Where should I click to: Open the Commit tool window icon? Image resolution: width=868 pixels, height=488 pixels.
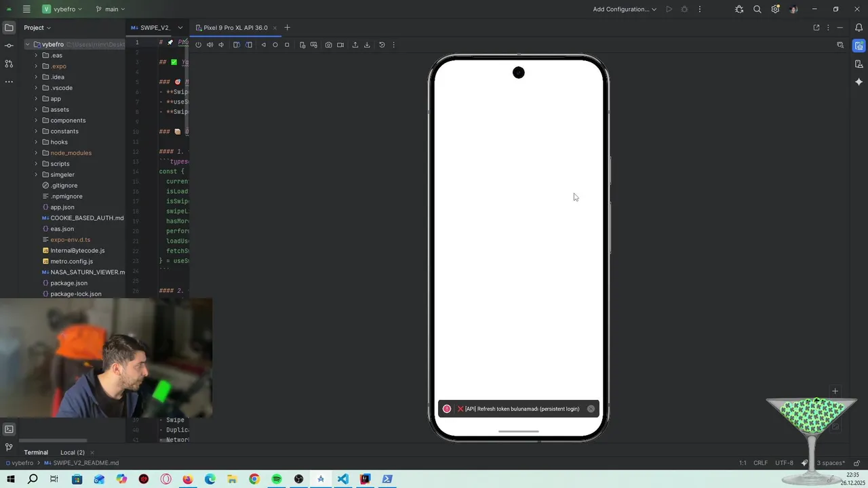point(9,45)
